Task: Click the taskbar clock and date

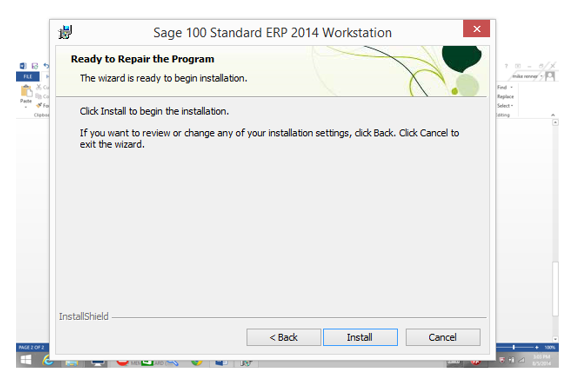Action: tap(542, 360)
